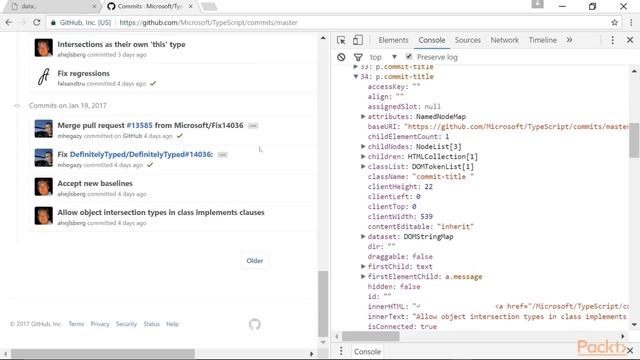Switch to the Timeline tab
This screenshot has width=640, height=360.
(x=542, y=40)
